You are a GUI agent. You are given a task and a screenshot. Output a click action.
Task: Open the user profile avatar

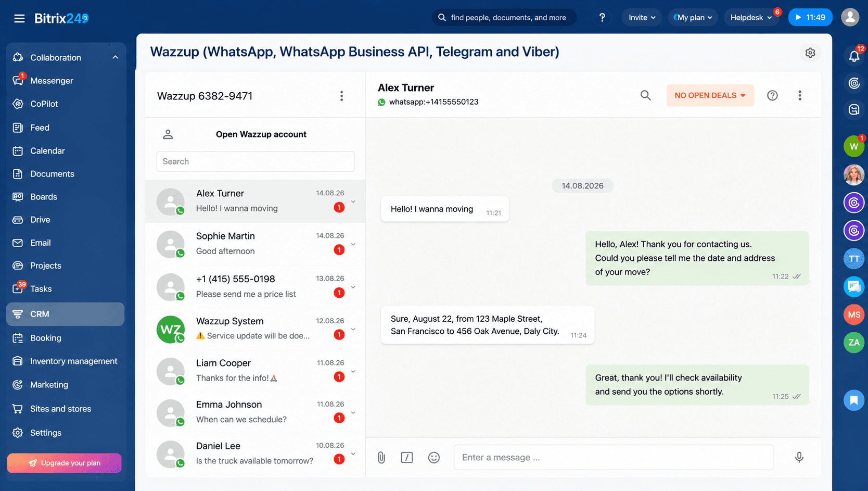[850, 17]
